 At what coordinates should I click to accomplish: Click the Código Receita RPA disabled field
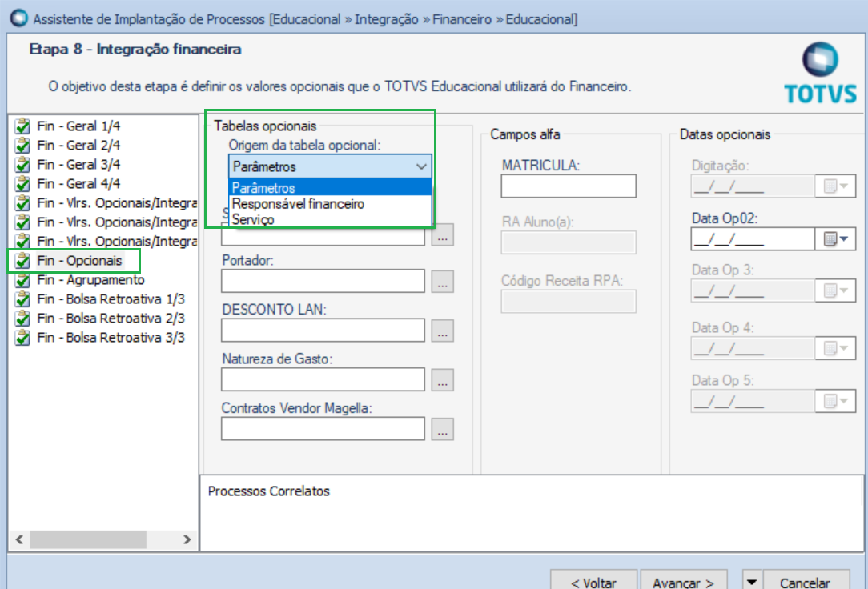pyautogui.click(x=569, y=302)
